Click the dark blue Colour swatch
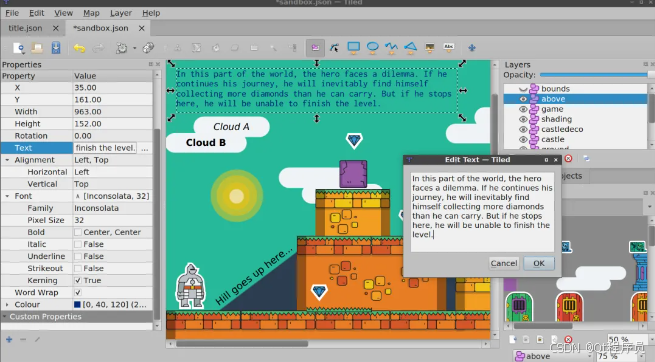This screenshot has height=362, width=655. [77, 305]
